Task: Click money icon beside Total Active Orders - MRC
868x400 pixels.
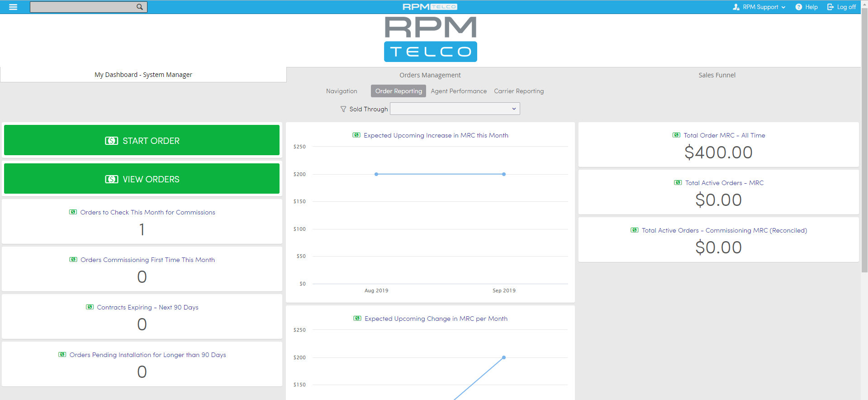Action: point(678,182)
